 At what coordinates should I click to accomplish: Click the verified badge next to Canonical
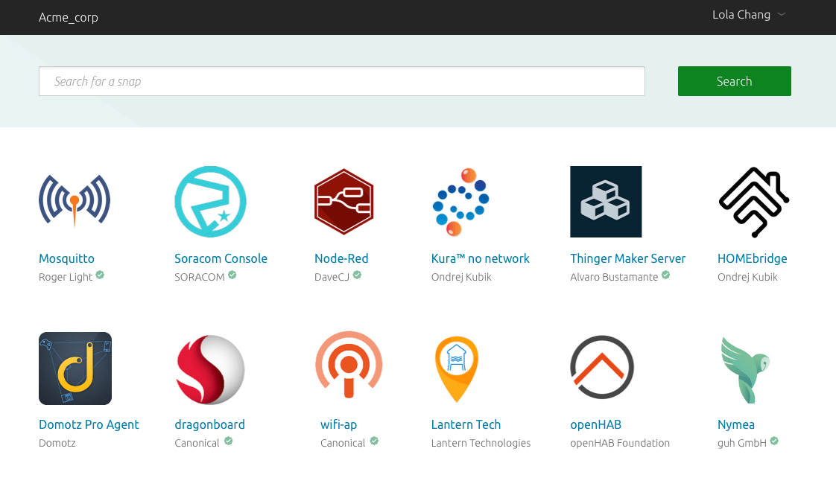[x=228, y=441]
